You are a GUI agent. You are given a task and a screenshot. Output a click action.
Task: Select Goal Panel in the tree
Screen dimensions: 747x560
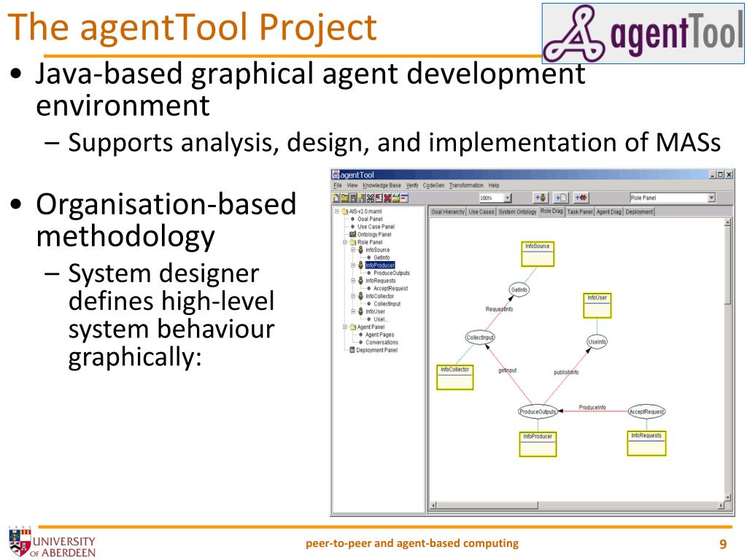click(x=370, y=219)
